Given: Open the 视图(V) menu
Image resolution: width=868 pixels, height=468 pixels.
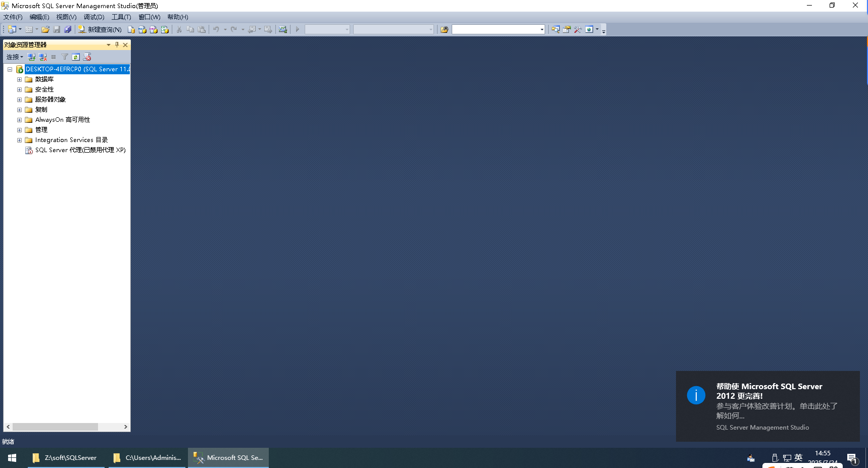Looking at the screenshot, I should (66, 17).
